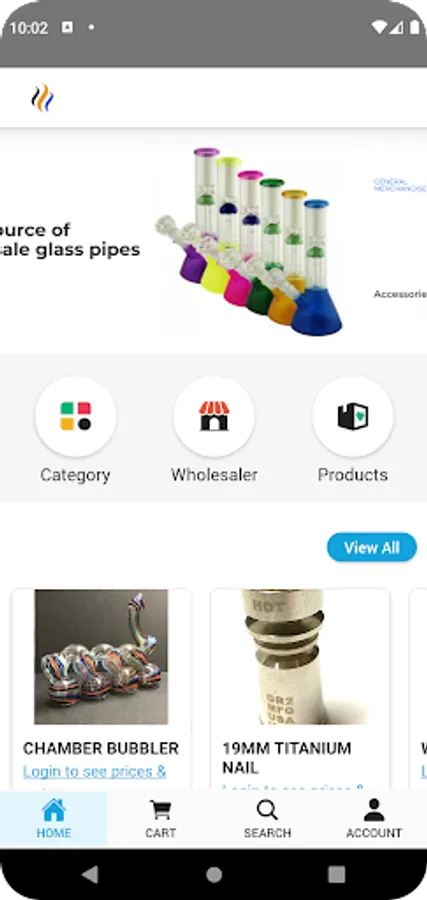Select the Chamber Bubbler title

coord(101,748)
